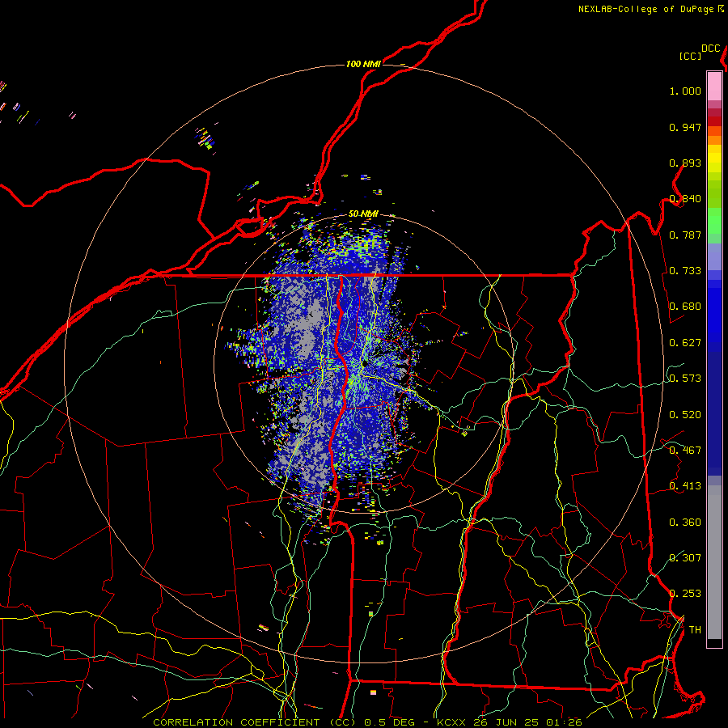Select the 1.000 scale value
This screenshot has width=728, height=728.
click(685, 91)
